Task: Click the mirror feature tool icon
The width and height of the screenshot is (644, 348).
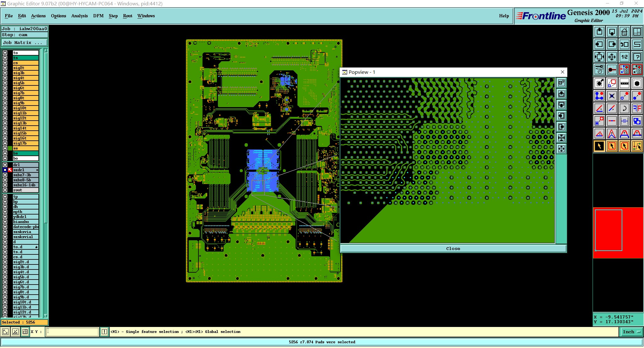Action: pyautogui.click(x=637, y=108)
